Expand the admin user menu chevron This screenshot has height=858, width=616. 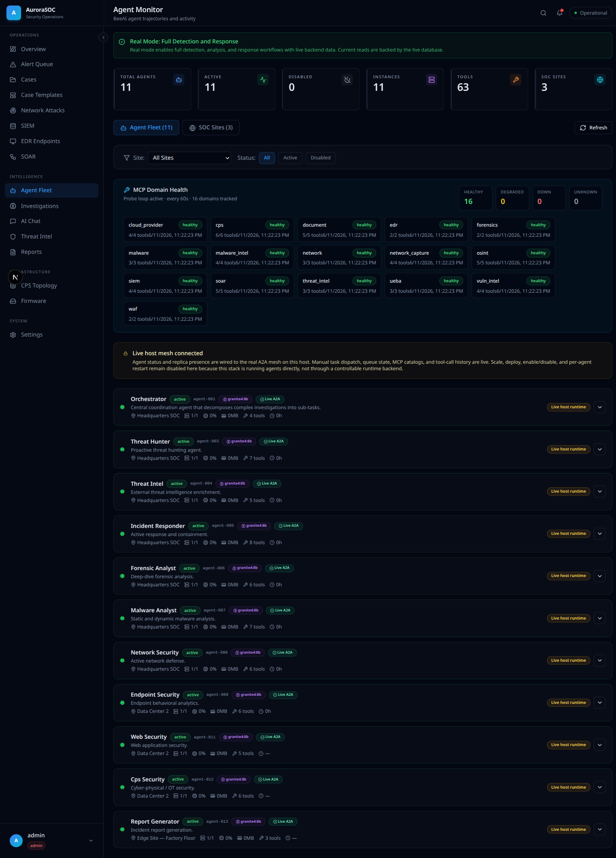[x=91, y=841]
